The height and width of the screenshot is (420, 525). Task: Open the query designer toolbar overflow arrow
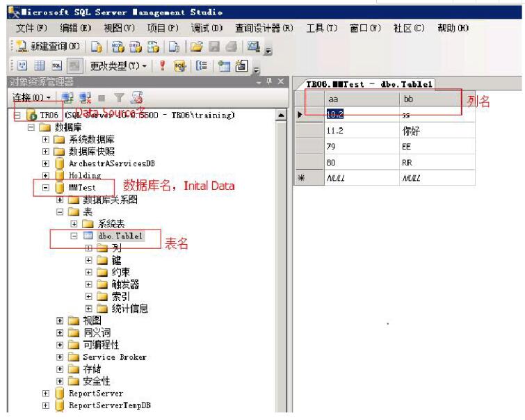[256, 70]
